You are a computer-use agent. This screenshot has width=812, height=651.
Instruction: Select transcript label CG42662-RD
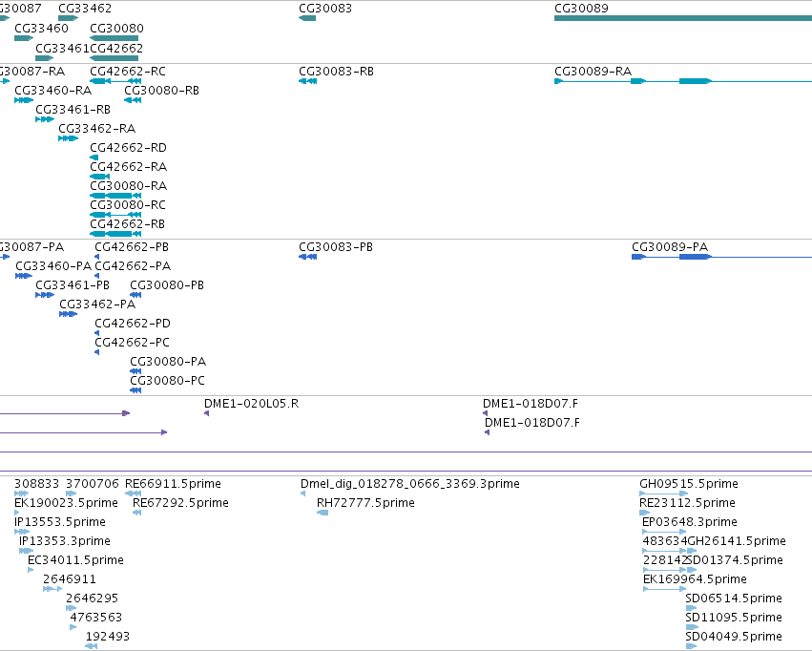pyautogui.click(x=129, y=148)
